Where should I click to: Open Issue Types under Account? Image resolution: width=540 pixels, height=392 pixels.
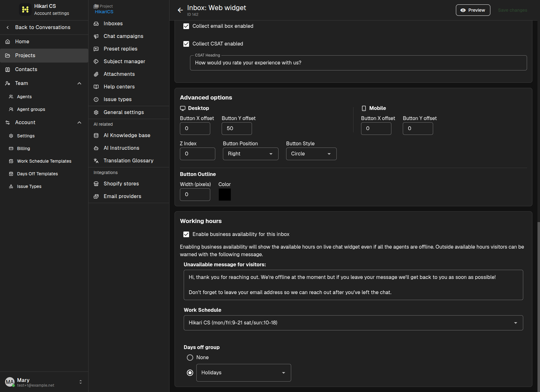[44, 186]
